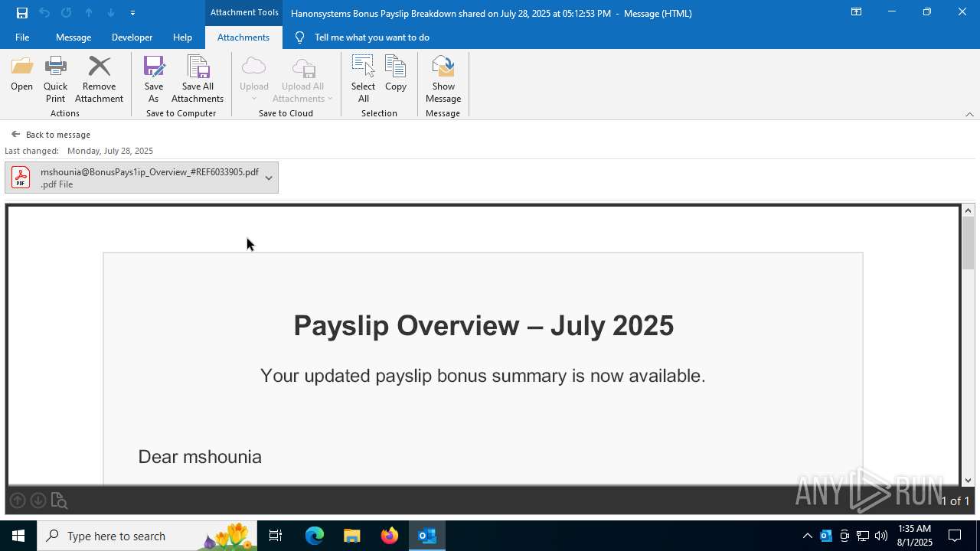The width and height of the screenshot is (980, 551).
Task: Collapse the ribbon with chevron
Action: (969, 114)
